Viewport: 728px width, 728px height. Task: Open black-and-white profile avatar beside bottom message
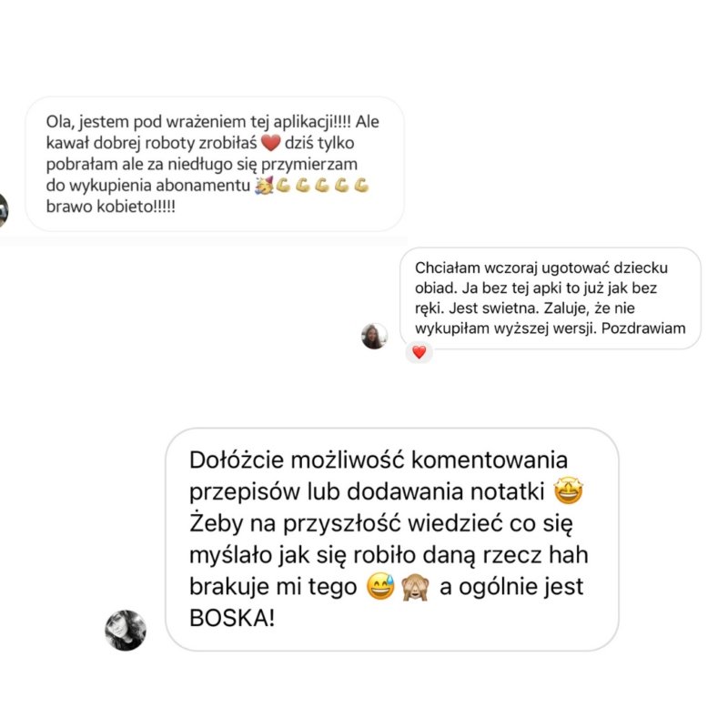point(126,630)
